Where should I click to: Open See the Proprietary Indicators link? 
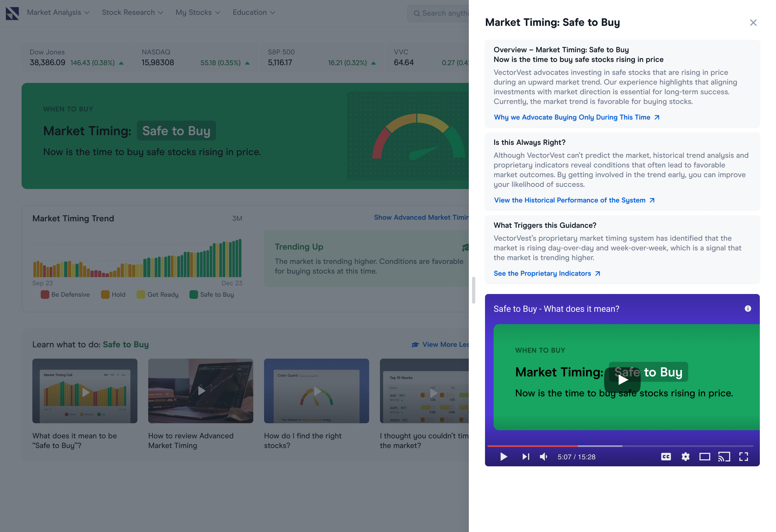[x=547, y=273]
